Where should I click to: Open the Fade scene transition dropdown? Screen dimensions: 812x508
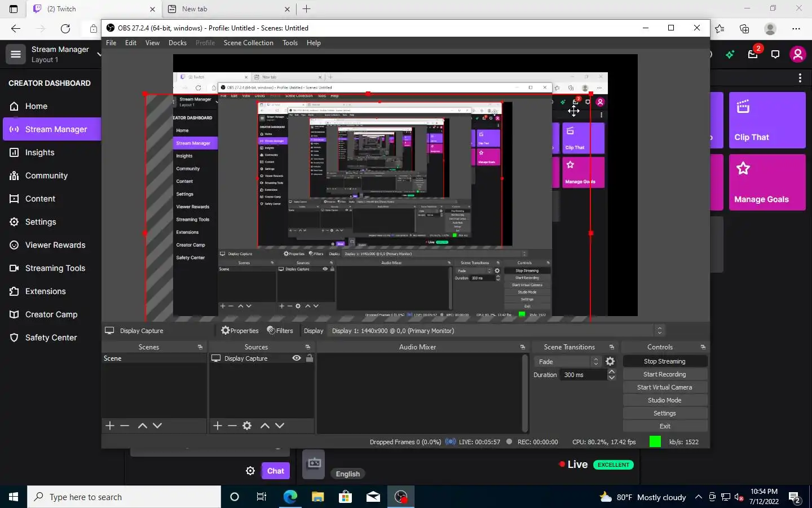(x=567, y=362)
